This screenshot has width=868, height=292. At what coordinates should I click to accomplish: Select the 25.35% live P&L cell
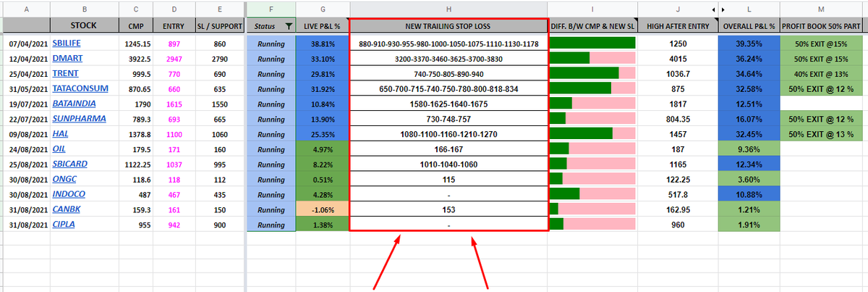pos(323,133)
